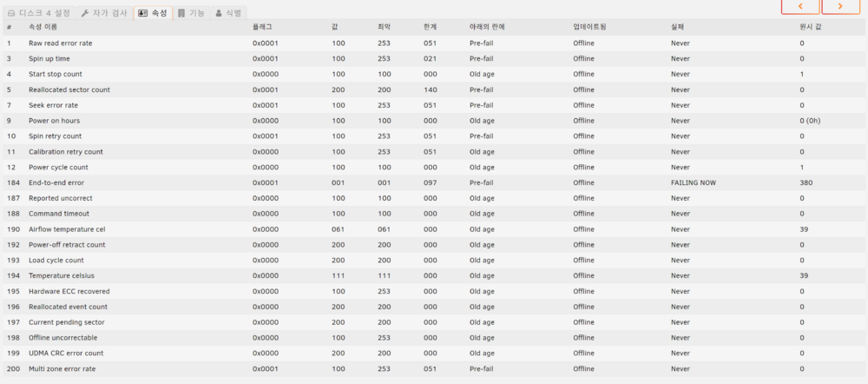
Task: Open the 디스크 4 설정 tab
Action: (39, 13)
